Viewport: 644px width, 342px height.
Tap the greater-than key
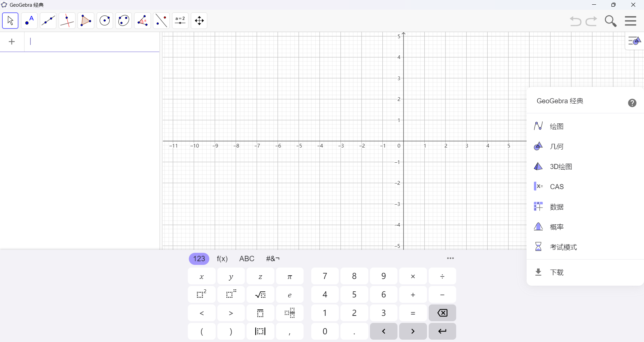(x=231, y=313)
